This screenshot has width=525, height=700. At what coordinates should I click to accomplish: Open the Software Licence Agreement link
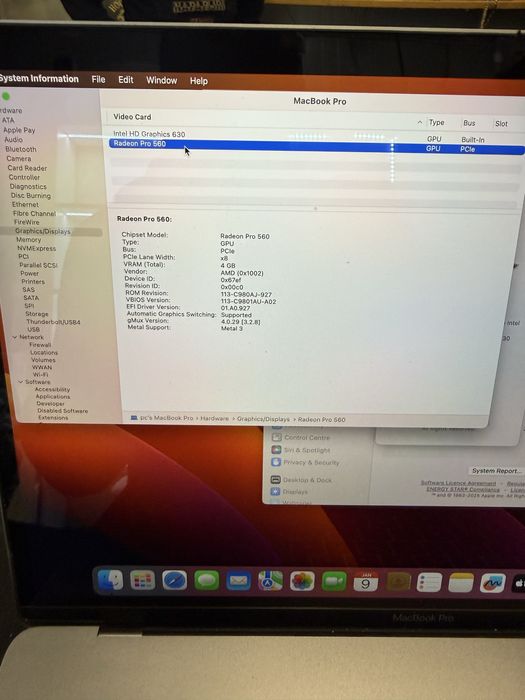click(458, 483)
